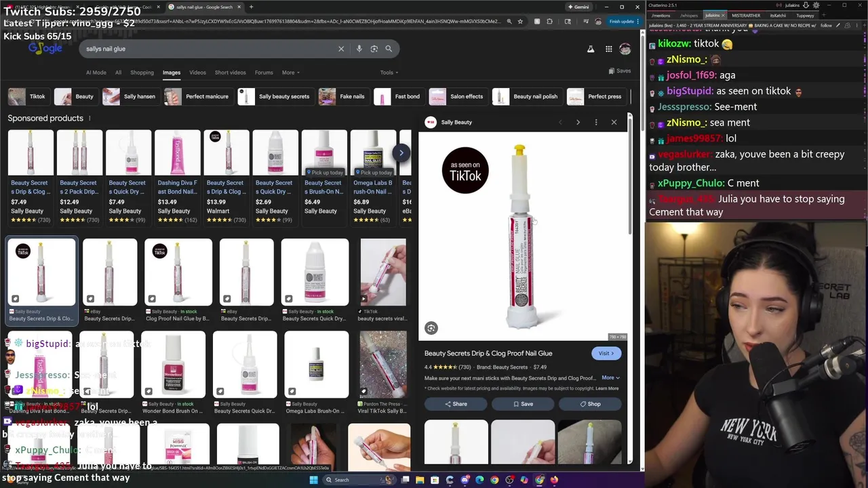Filter by Sally hansen chip

click(130, 96)
